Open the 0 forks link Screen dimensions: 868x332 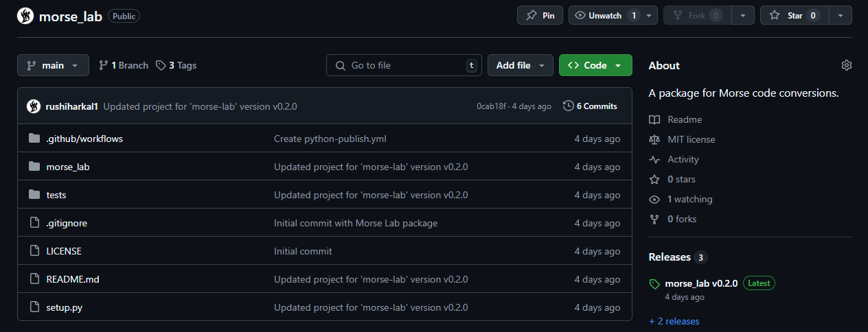coord(682,219)
